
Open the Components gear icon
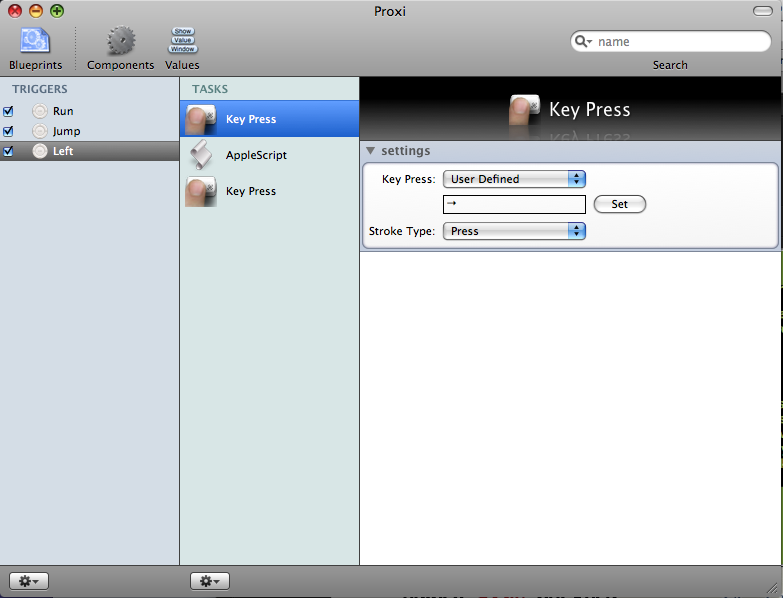click(x=121, y=41)
